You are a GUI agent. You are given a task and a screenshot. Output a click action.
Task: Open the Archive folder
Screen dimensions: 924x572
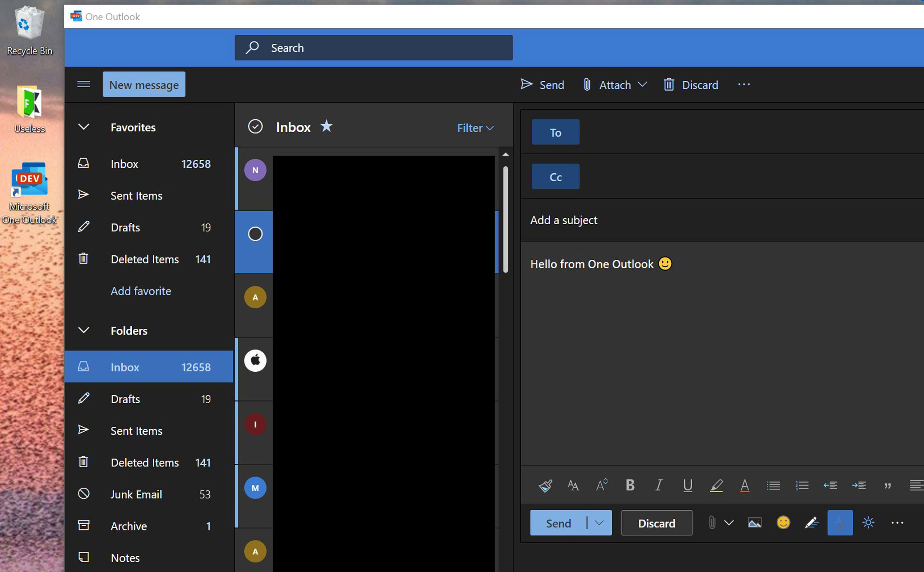129,526
